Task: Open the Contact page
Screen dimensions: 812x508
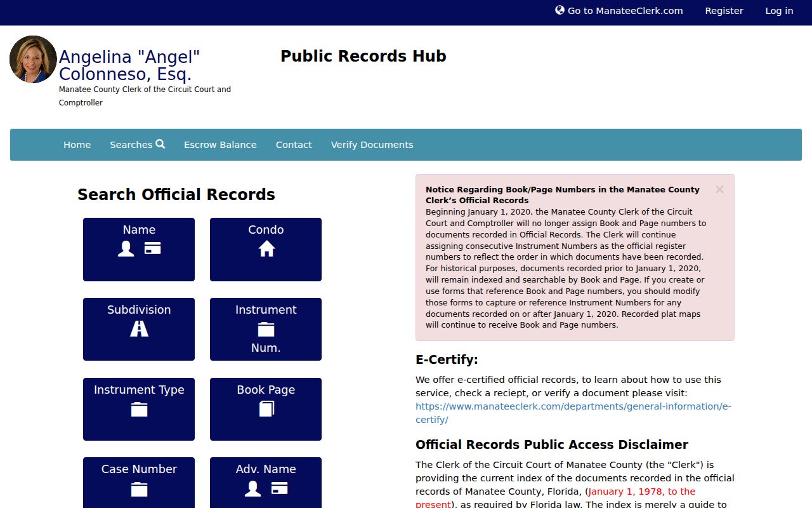Action: (294, 145)
